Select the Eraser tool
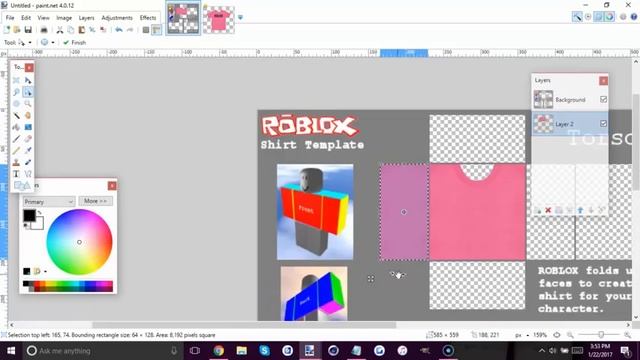 tap(28, 139)
